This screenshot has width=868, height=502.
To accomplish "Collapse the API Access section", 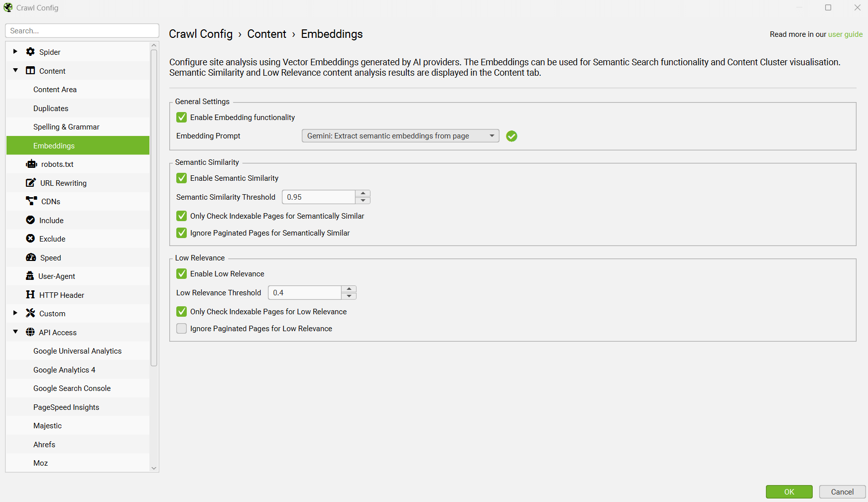I will [x=15, y=332].
